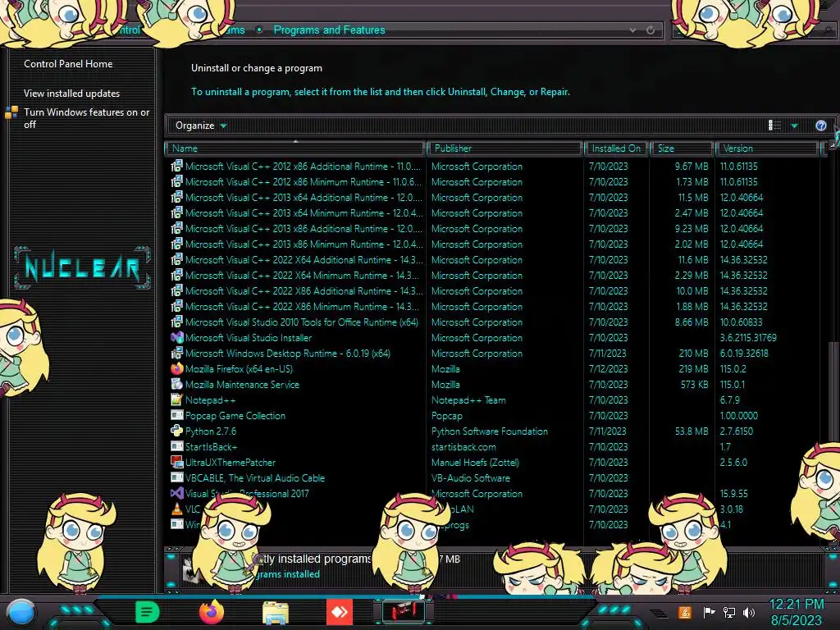Click the address bar refresh icon

pos(651,30)
